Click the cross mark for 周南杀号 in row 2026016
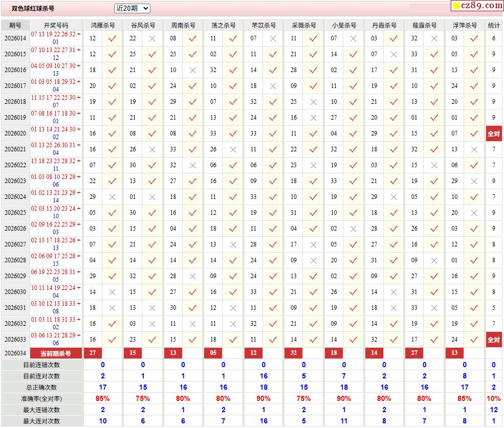504x428 pixels. coord(192,70)
